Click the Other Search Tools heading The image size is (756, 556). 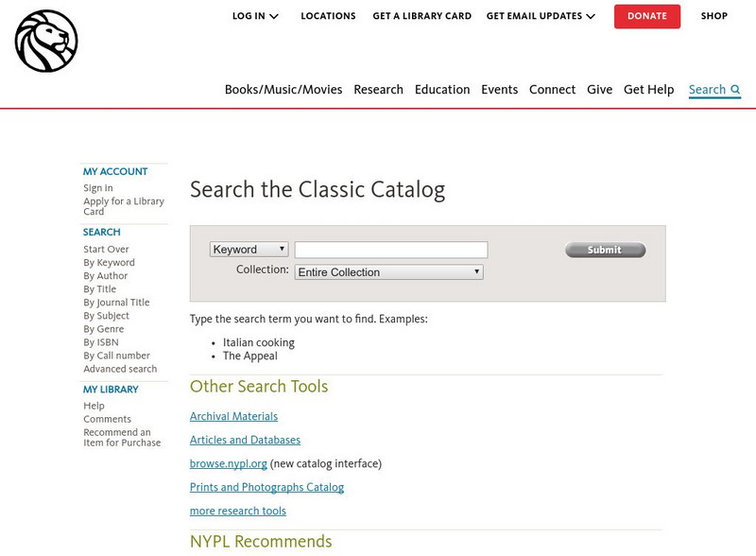[259, 386]
